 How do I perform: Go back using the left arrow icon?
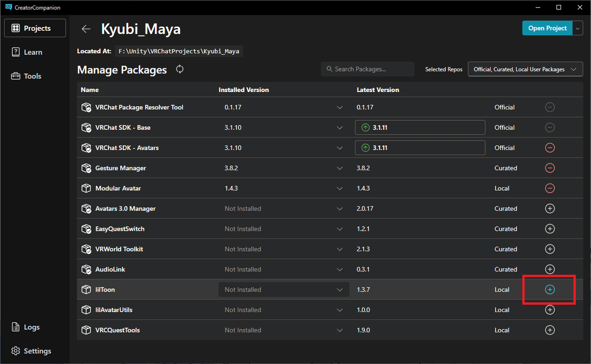(86, 29)
